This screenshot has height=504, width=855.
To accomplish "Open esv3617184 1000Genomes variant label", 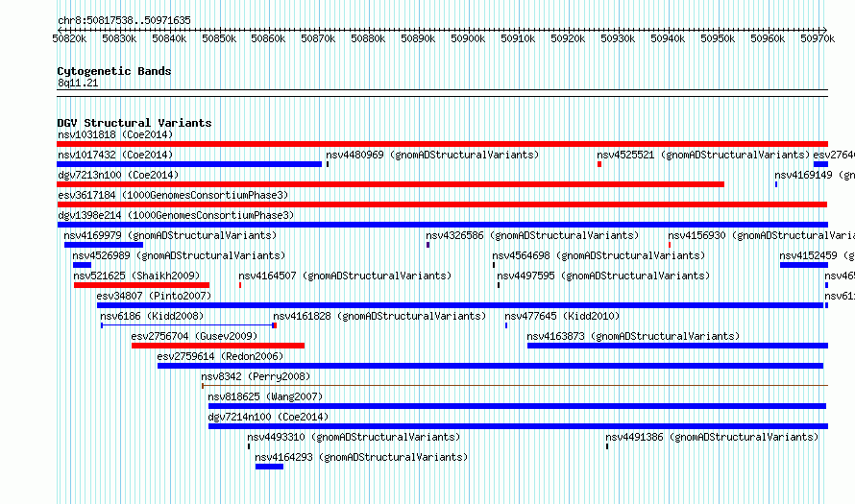I will 173,195.
